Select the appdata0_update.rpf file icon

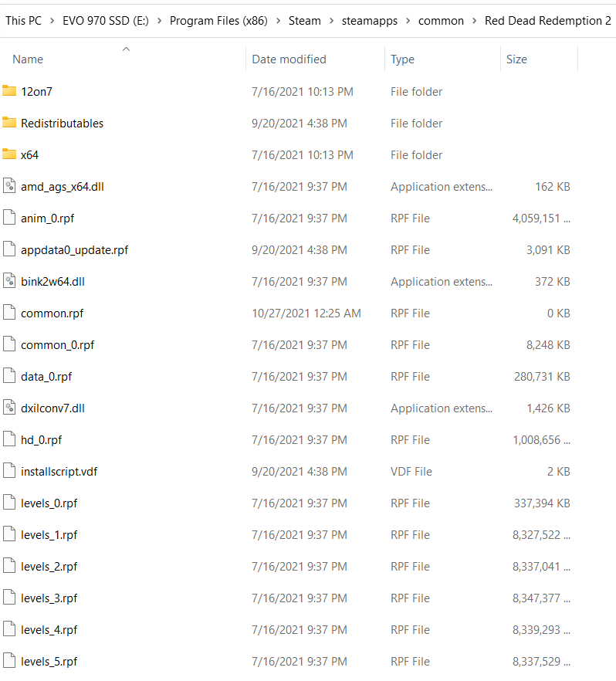tap(9, 249)
